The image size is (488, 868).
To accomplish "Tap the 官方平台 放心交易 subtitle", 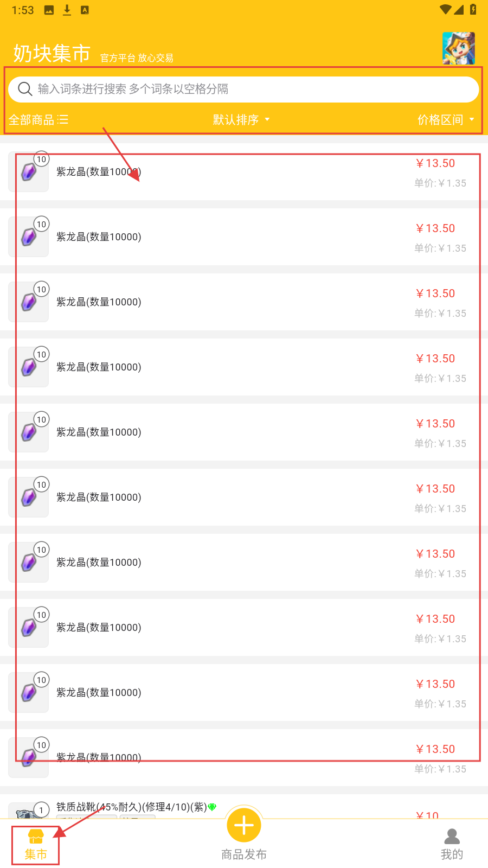I will click(x=137, y=58).
